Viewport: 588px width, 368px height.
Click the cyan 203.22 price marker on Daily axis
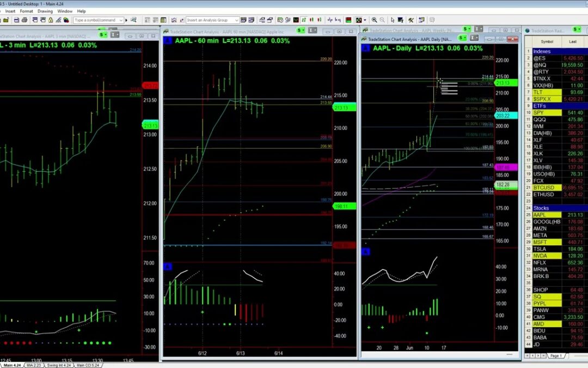pos(506,116)
